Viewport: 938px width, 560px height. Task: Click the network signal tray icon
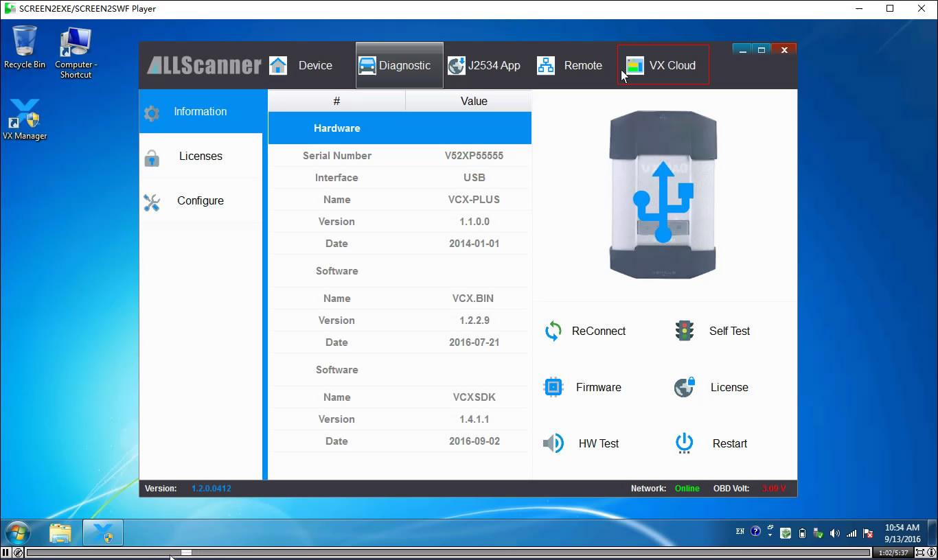click(851, 533)
